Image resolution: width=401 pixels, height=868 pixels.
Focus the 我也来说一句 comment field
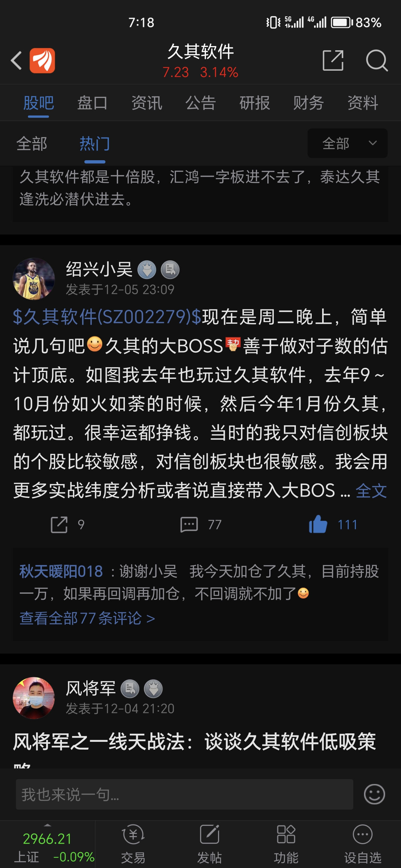184,794
